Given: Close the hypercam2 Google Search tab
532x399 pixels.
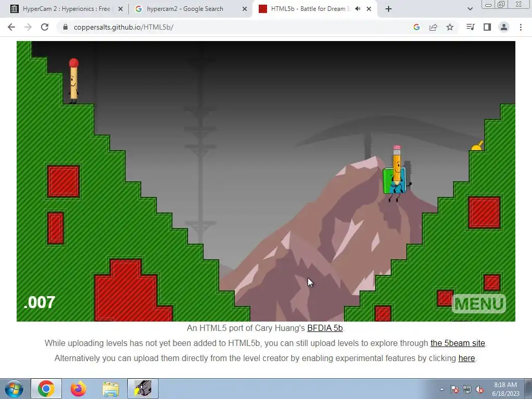Looking at the screenshot, I should point(245,9).
